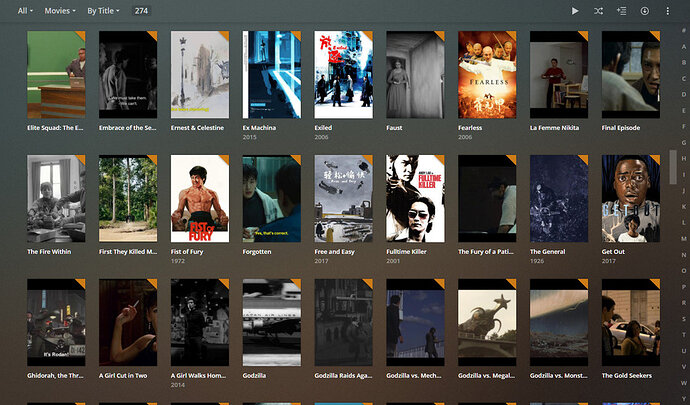Open the Ernest & Celestine poster
Viewport: 690px width, 405px height.
pos(200,74)
